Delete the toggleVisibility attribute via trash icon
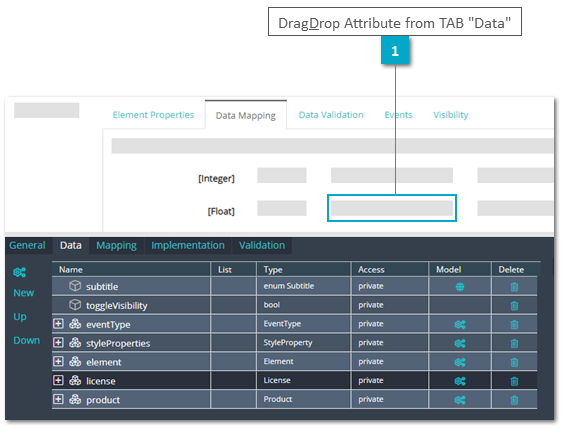This screenshot has width=563, height=429. point(514,306)
